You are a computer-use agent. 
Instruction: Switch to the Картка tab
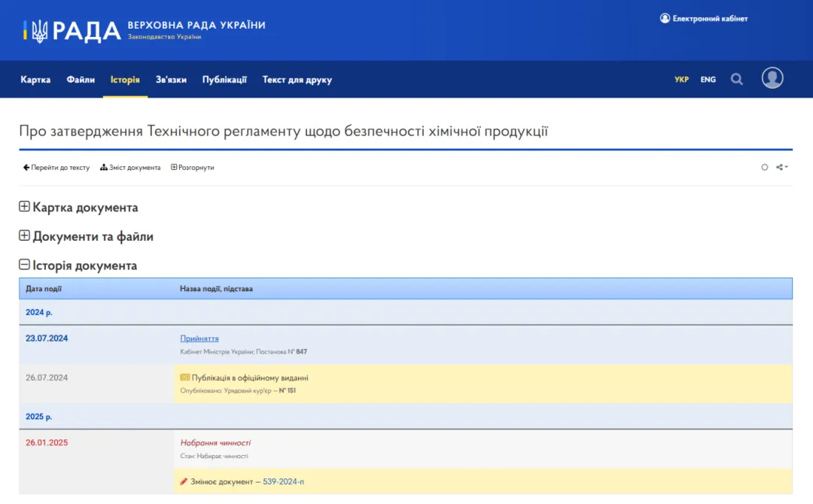(x=35, y=80)
